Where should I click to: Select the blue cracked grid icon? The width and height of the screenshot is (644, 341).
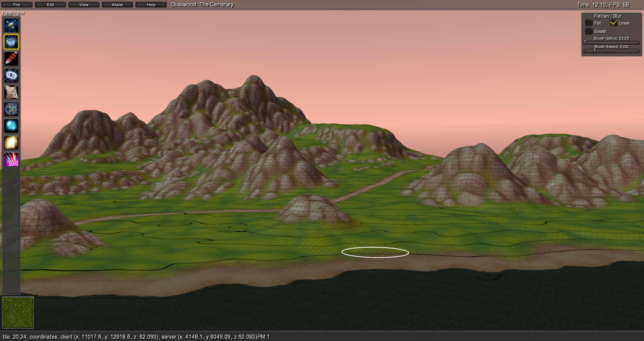[11, 109]
